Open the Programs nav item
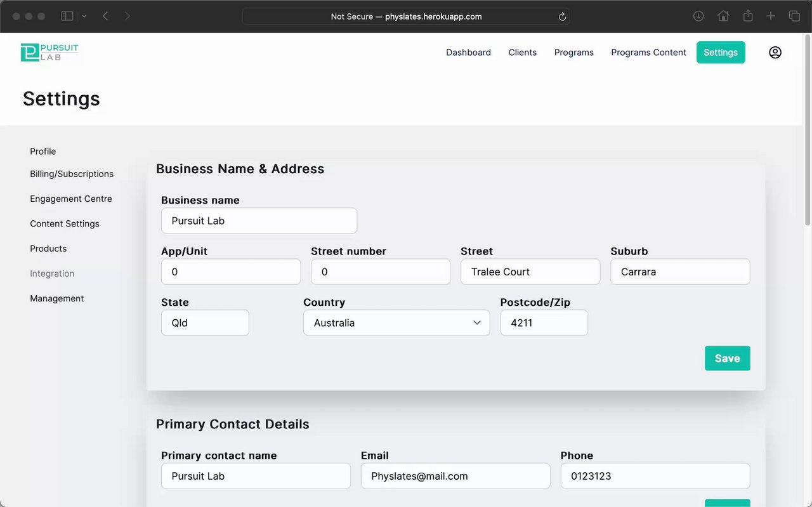812x507 pixels. tap(574, 53)
